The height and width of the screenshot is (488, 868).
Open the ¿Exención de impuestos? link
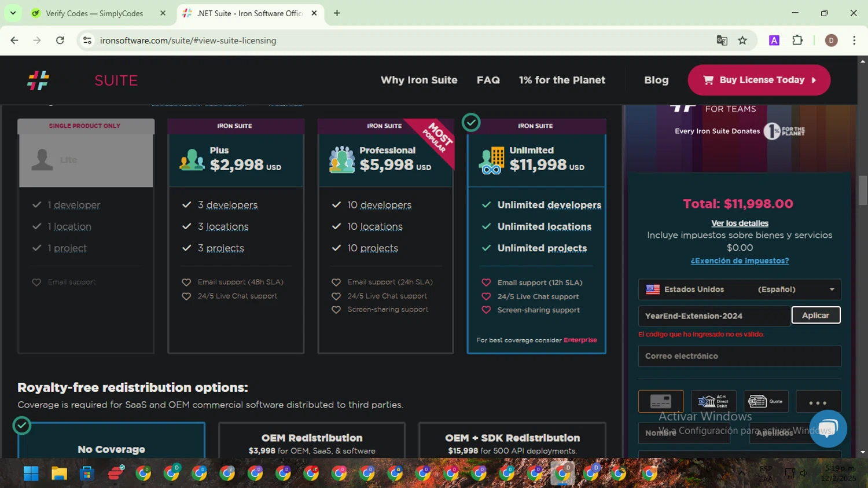740,260
